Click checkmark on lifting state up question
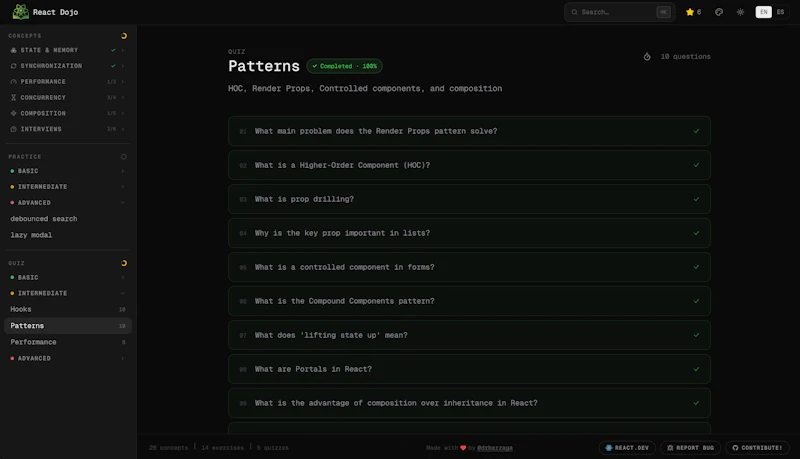Image resolution: width=800 pixels, height=459 pixels. 696,335
